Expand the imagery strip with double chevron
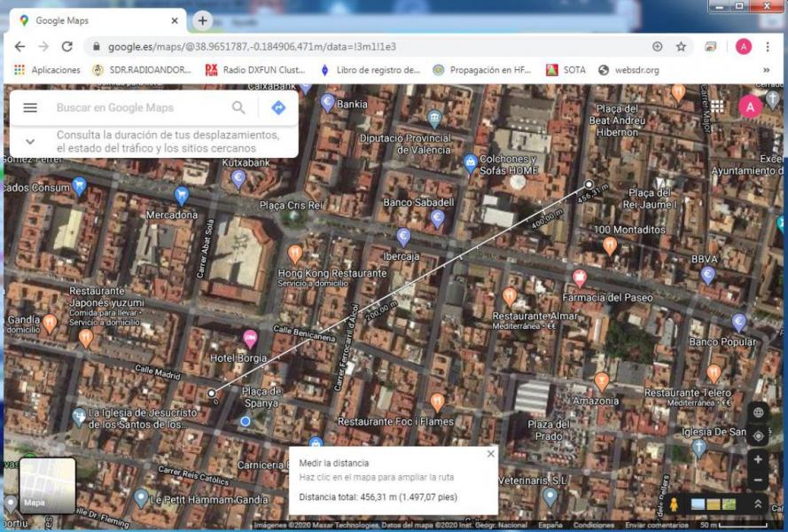Viewport: 788px width, 532px height. point(758,504)
